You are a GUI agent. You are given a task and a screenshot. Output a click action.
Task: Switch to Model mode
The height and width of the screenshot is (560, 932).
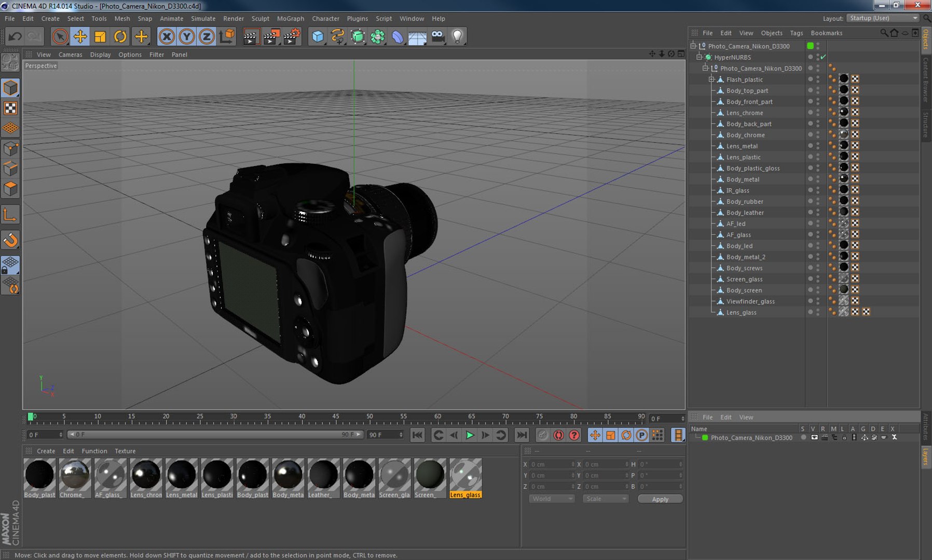[10, 88]
